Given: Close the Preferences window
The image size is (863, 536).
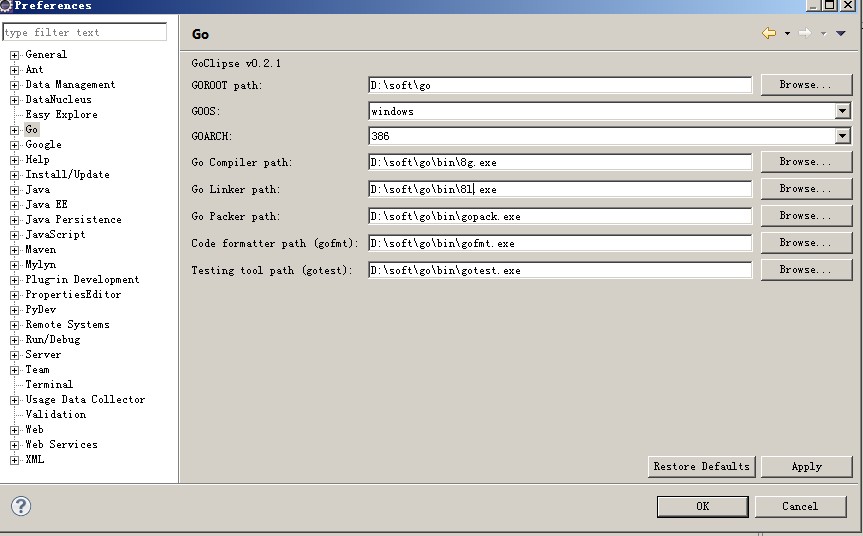Looking at the screenshot, I should 849,5.
